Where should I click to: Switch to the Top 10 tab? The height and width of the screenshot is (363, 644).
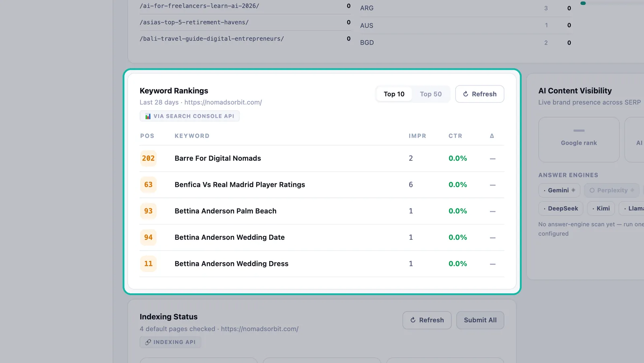point(394,94)
